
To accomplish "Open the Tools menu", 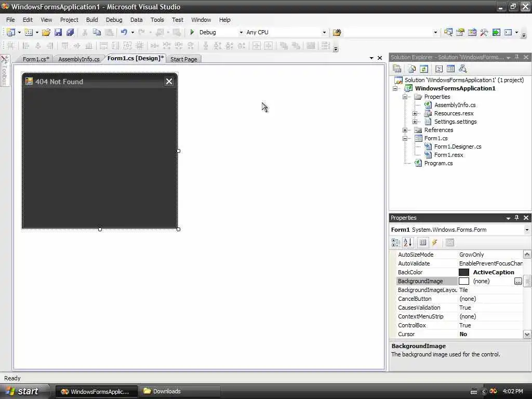I will (157, 20).
